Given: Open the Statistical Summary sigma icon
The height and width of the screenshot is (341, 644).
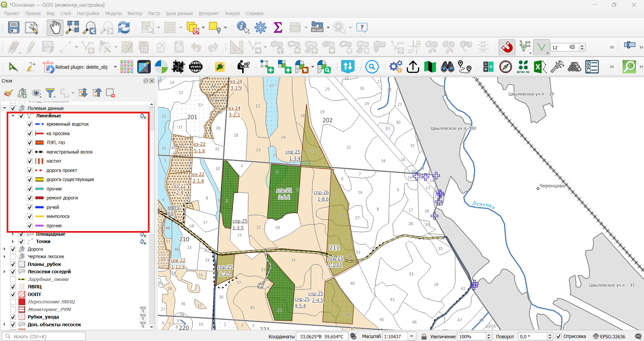Looking at the screenshot, I should coord(278,27).
